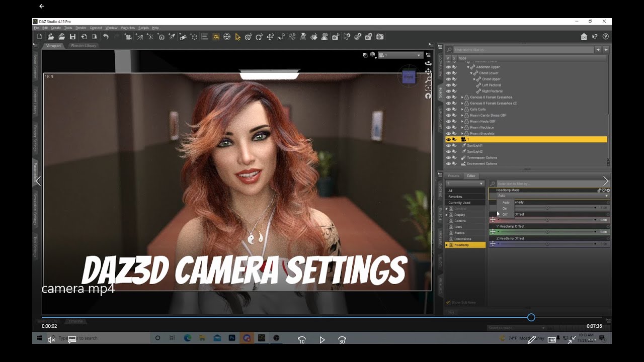Open the File menu
The image size is (644, 362).
click(36, 28)
